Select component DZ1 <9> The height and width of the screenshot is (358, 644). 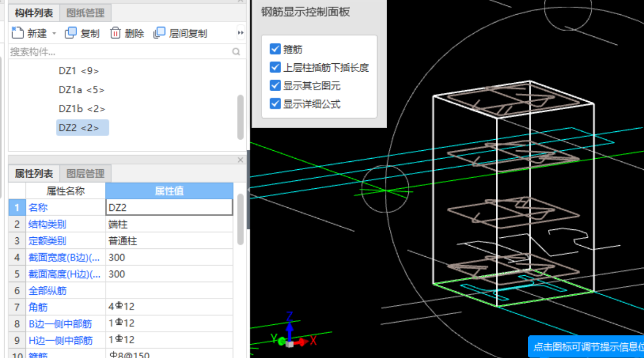[79, 71]
